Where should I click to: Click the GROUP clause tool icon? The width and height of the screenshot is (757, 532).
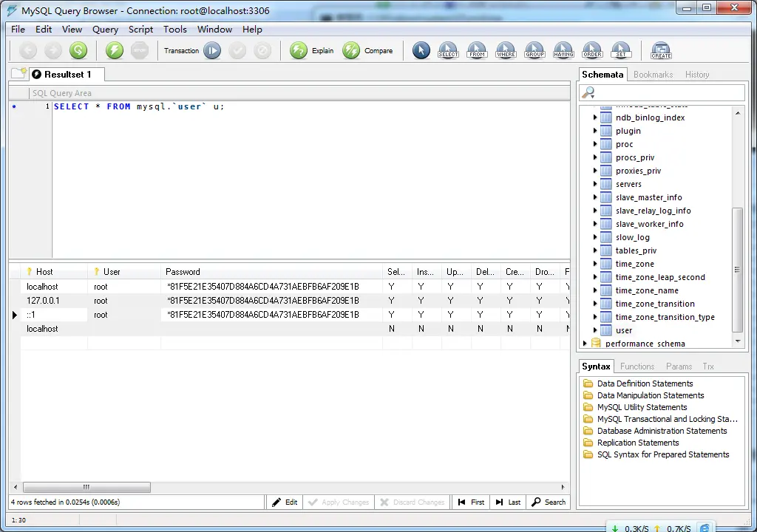pos(534,50)
